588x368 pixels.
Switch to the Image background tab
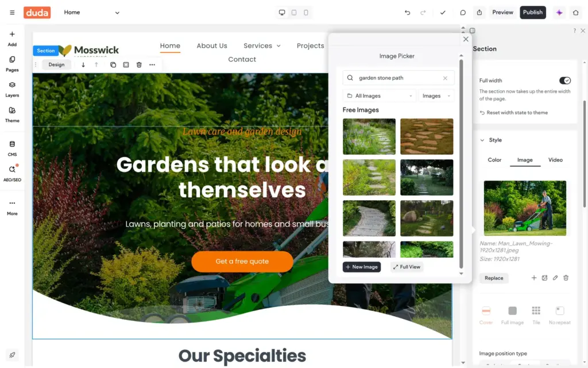click(x=525, y=160)
